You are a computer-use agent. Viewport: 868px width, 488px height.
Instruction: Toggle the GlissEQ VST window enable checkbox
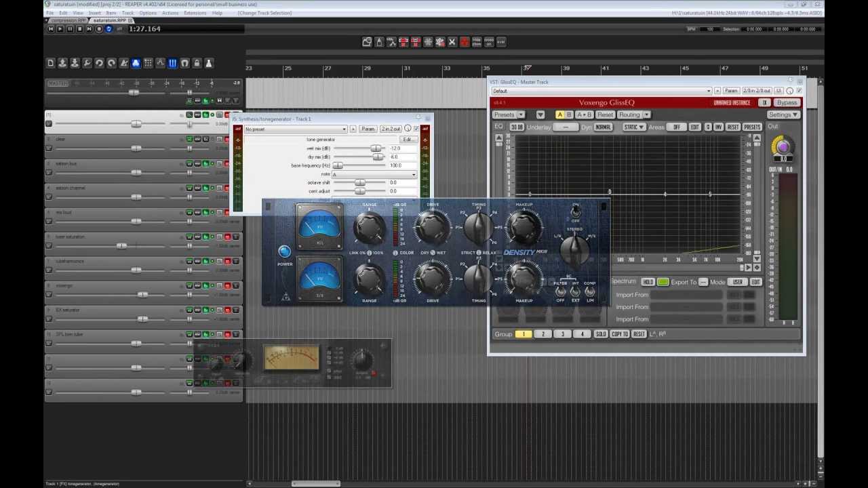tap(798, 91)
